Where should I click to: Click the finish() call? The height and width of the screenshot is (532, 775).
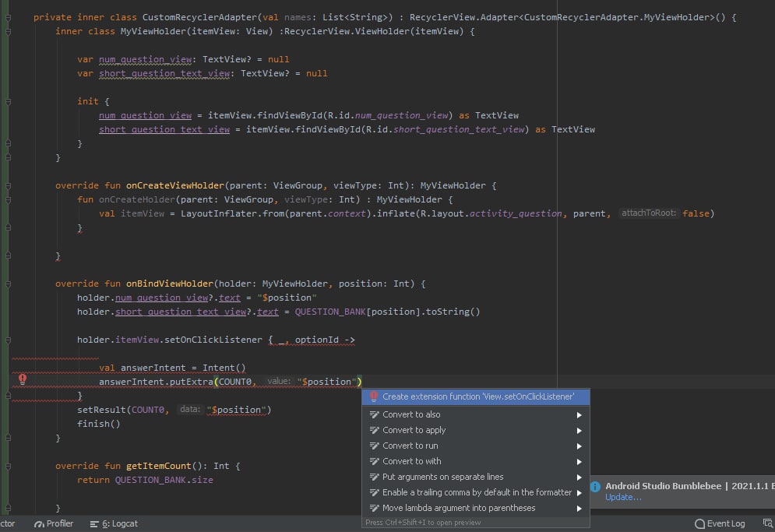click(98, 425)
